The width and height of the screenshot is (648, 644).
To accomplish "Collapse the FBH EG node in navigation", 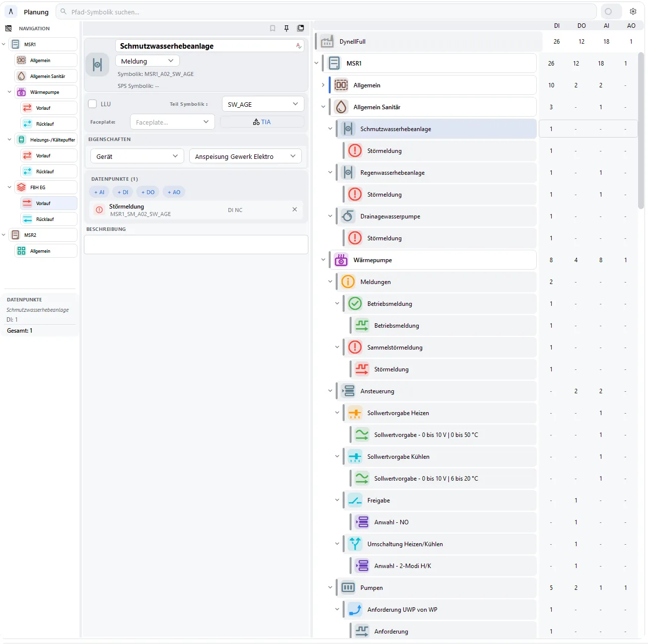I will [x=9, y=187].
